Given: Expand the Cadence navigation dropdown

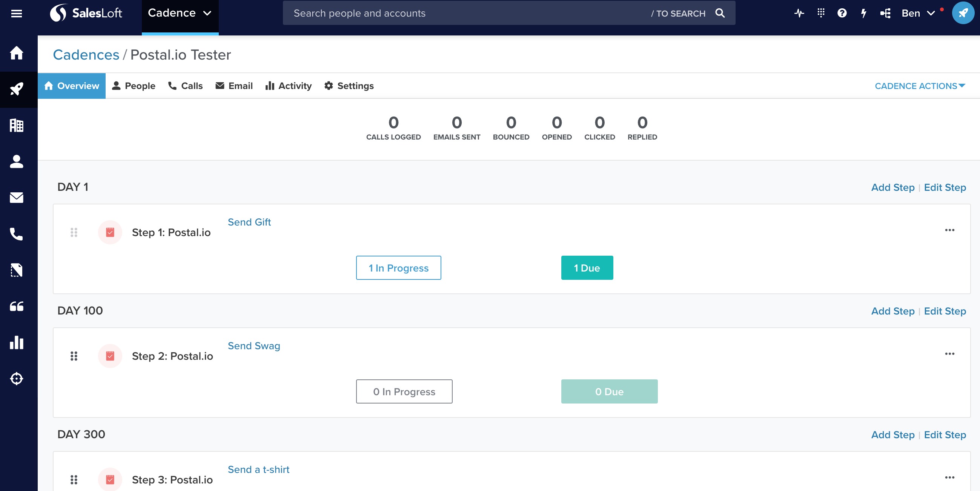Looking at the screenshot, I should (180, 13).
